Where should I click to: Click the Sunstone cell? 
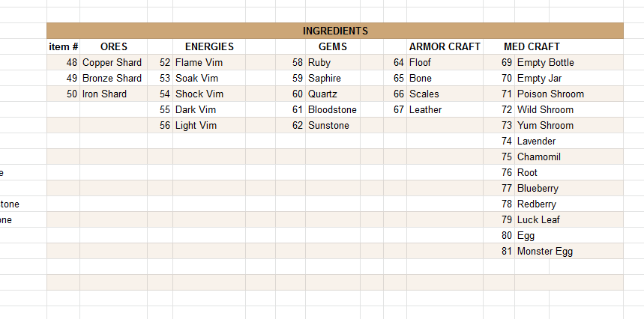coord(333,126)
